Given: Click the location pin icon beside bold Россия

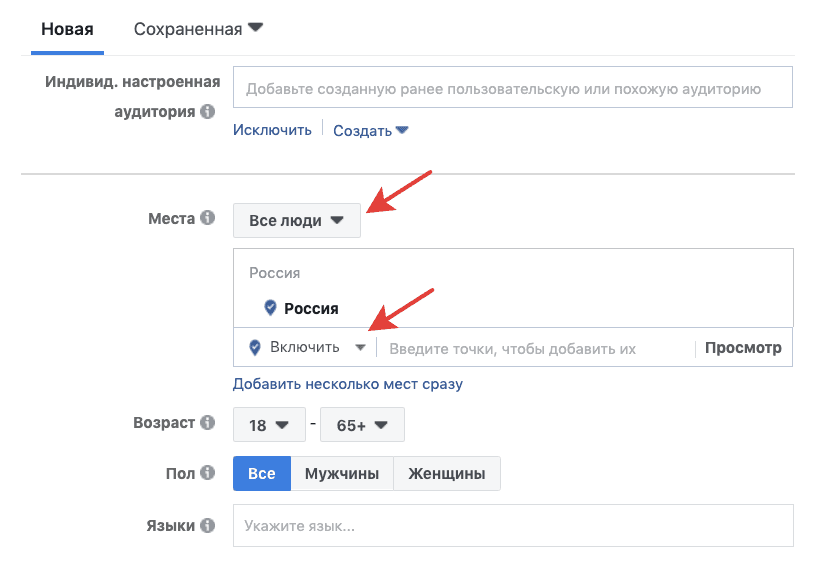Looking at the screenshot, I should [x=270, y=308].
